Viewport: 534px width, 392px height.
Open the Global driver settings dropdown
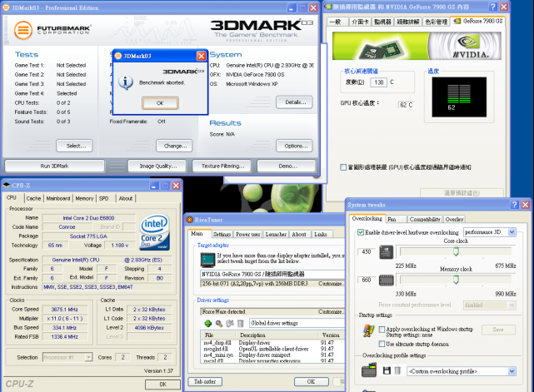[297, 323]
